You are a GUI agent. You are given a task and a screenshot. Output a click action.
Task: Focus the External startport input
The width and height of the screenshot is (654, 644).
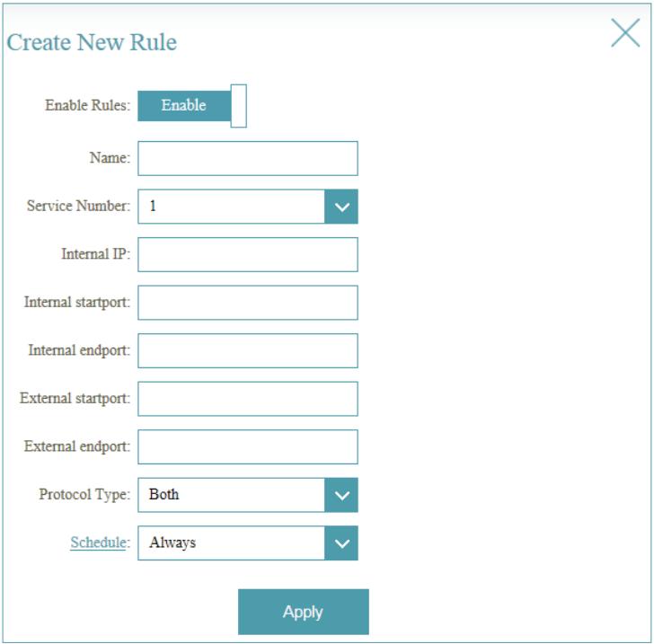coord(247,399)
